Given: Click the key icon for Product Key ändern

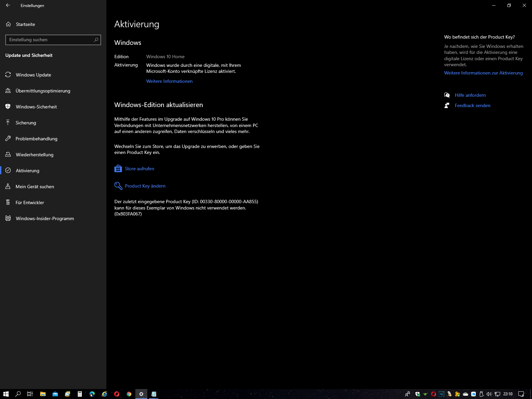Looking at the screenshot, I should [118, 186].
